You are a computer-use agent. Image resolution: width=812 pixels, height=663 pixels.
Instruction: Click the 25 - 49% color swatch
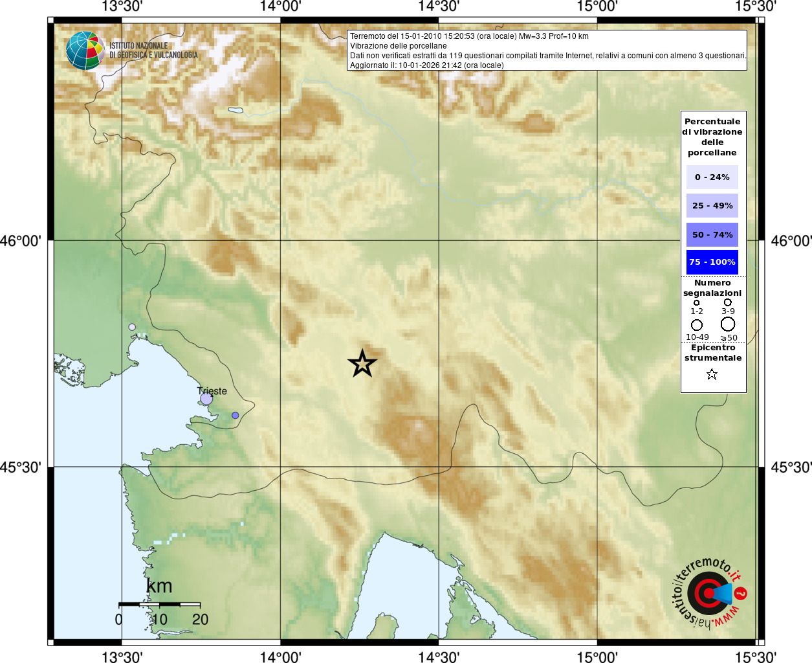point(712,205)
